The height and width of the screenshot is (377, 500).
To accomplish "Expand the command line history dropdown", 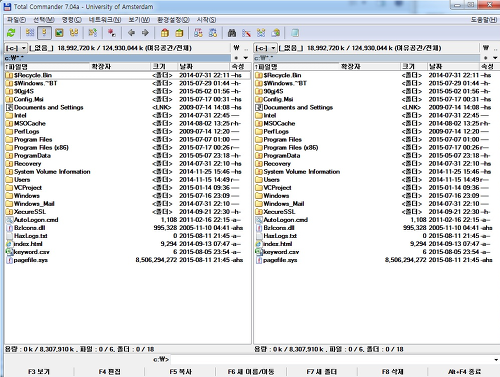I will [x=496, y=360].
